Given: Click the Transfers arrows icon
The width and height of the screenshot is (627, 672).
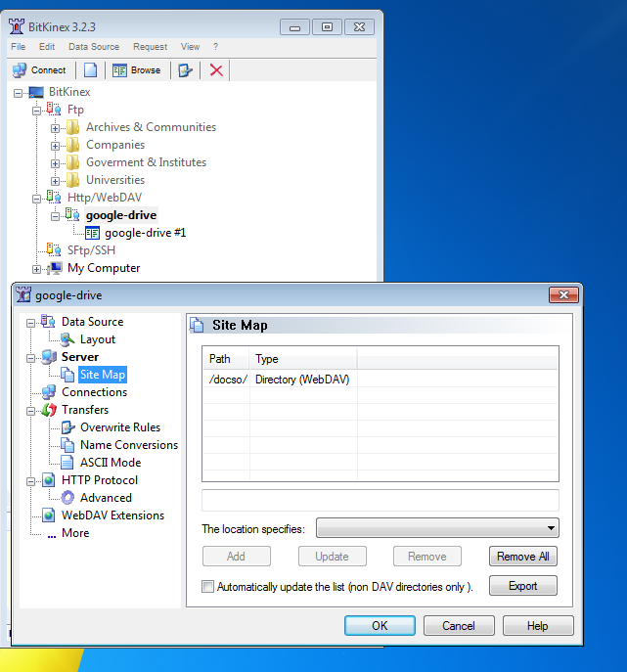Looking at the screenshot, I should click(49, 410).
